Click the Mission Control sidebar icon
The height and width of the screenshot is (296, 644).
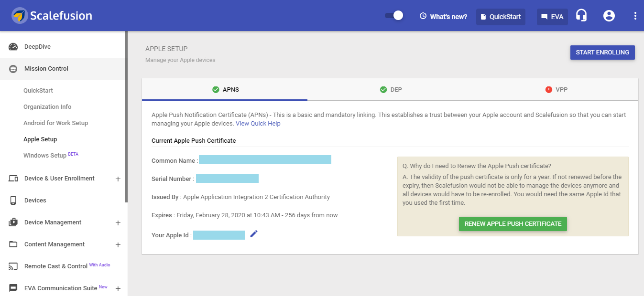(13, 69)
